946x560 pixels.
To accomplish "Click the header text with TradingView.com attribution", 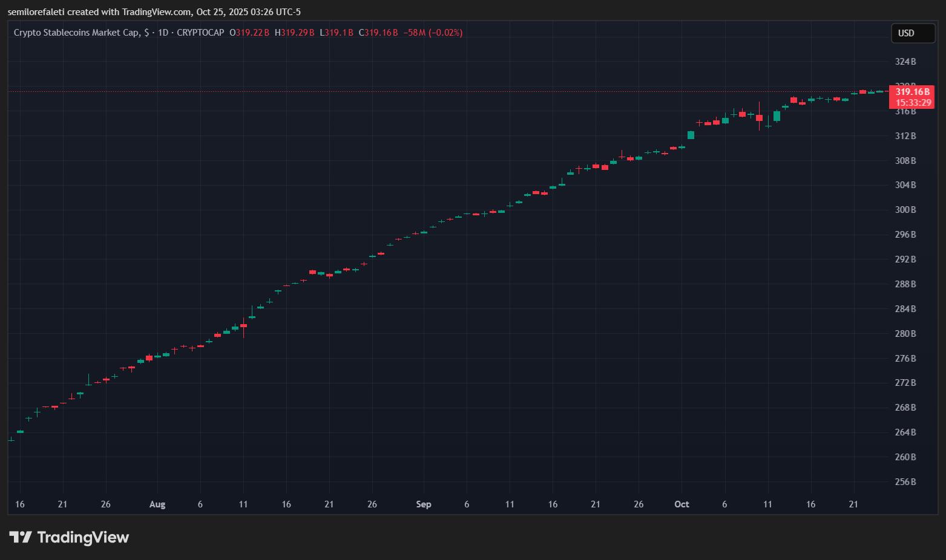I will [x=154, y=12].
